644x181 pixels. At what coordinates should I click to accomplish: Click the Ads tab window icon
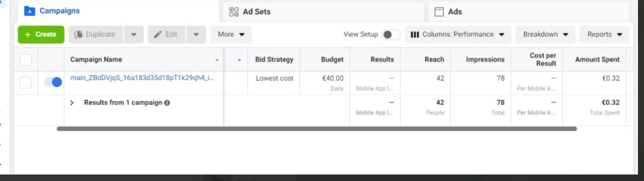click(x=439, y=12)
